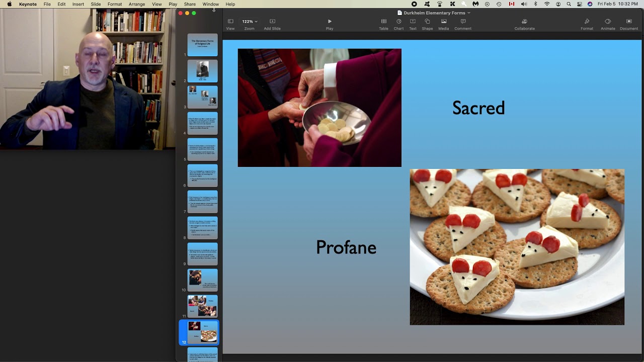This screenshot has height=362, width=644.
Task: Select slide 9 thumbnail
Action: pos(203,254)
